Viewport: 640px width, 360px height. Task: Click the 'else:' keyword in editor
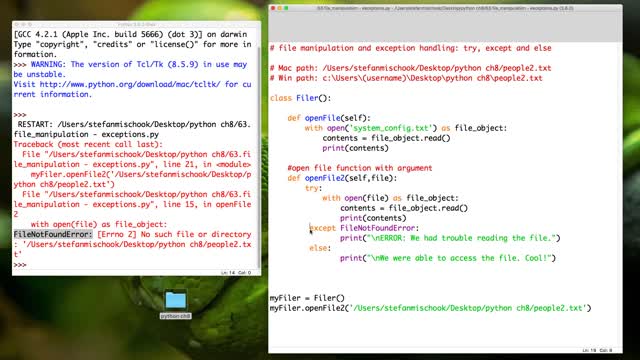pyautogui.click(x=320, y=248)
